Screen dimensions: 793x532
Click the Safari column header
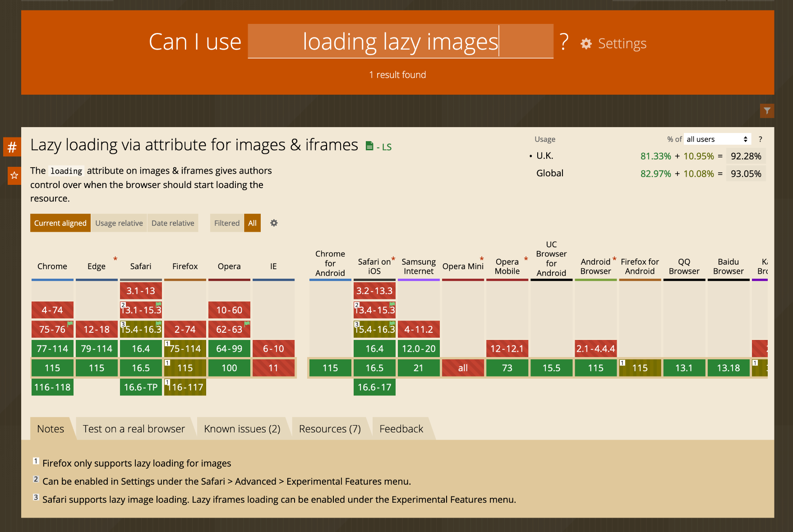(x=141, y=266)
